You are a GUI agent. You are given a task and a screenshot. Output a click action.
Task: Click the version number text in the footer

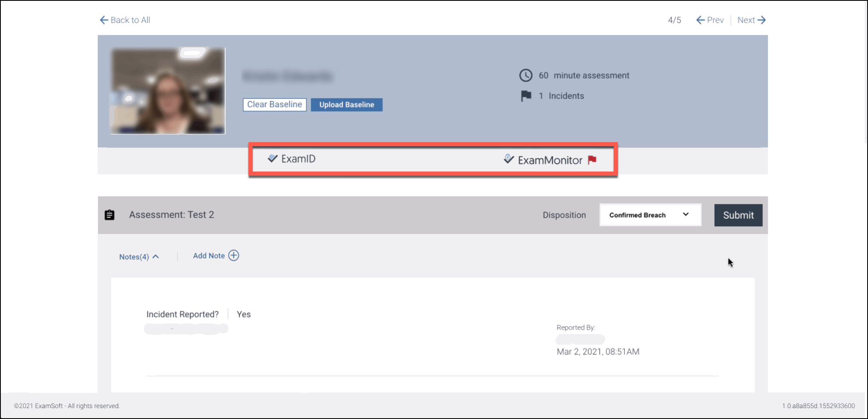(818, 406)
